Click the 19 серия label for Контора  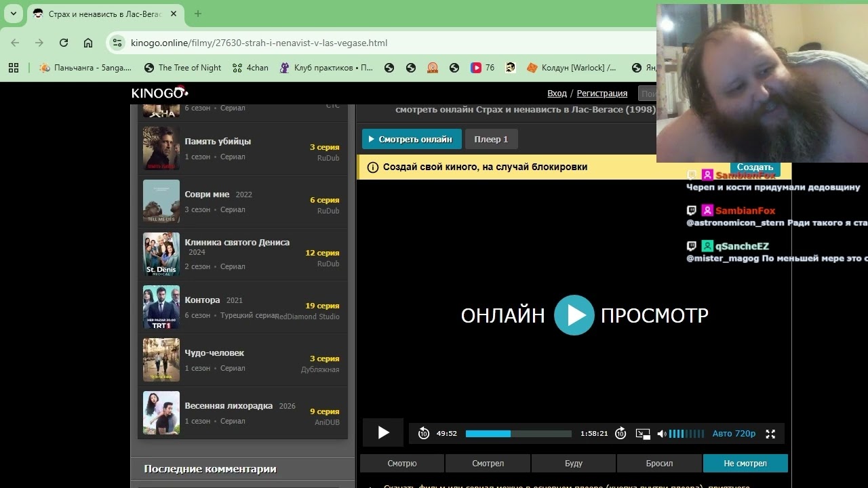pyautogui.click(x=322, y=306)
